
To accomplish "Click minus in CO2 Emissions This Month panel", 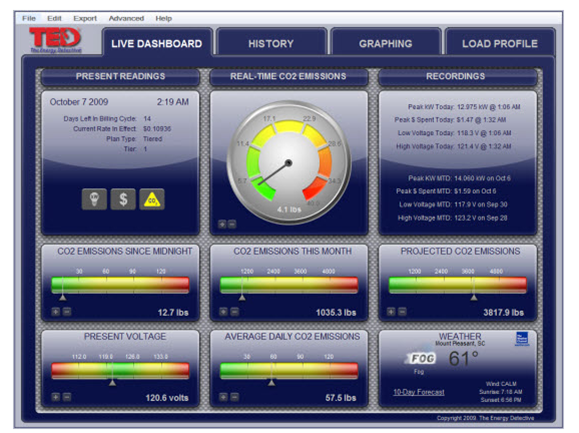I will click(234, 312).
